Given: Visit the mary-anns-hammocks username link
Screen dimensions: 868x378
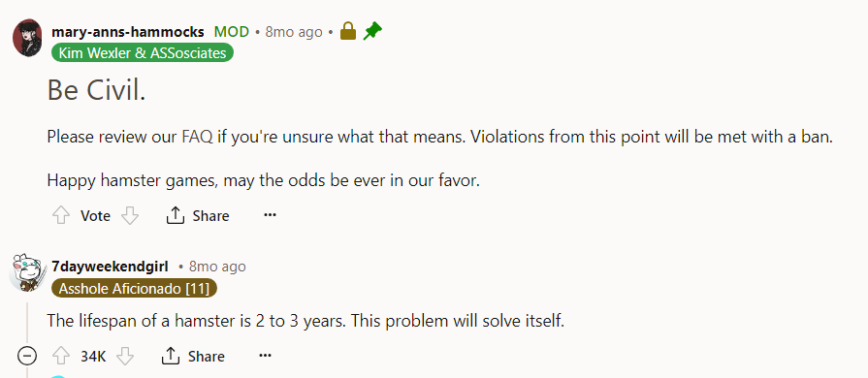Looking at the screenshot, I should (128, 32).
